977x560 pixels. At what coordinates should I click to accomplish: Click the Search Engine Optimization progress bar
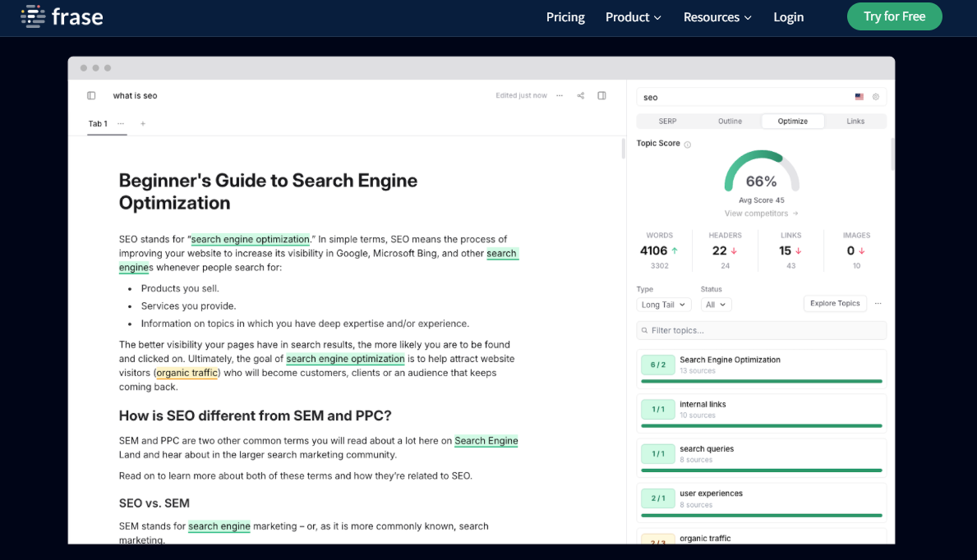click(762, 381)
